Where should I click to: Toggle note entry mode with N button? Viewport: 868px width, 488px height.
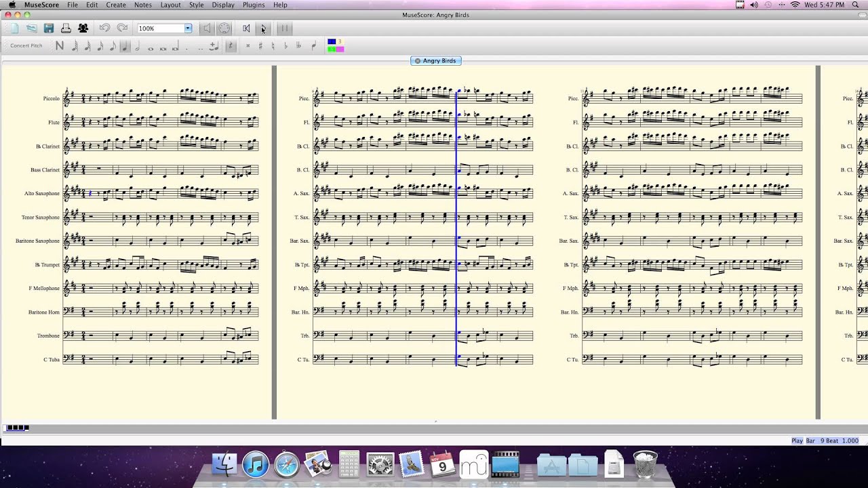click(x=60, y=46)
